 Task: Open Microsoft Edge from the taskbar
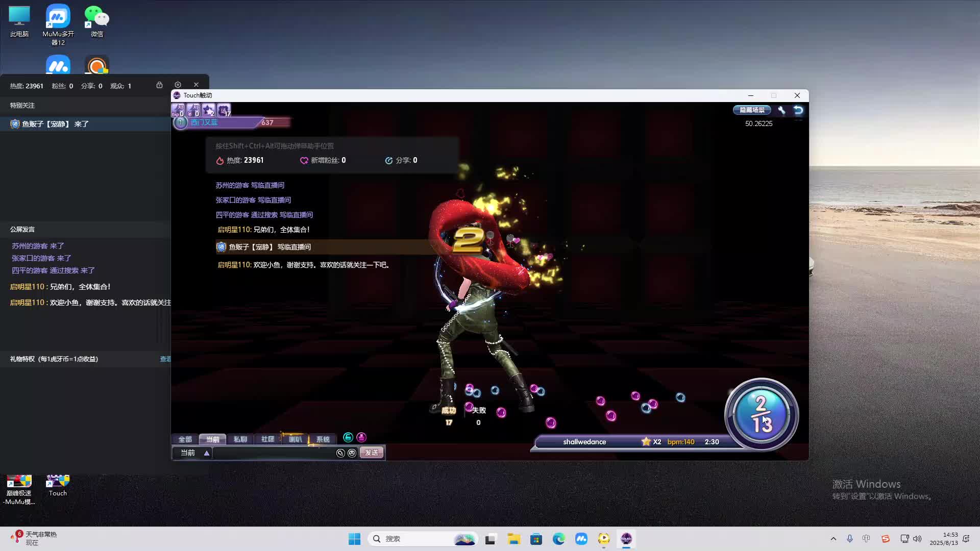click(x=559, y=539)
